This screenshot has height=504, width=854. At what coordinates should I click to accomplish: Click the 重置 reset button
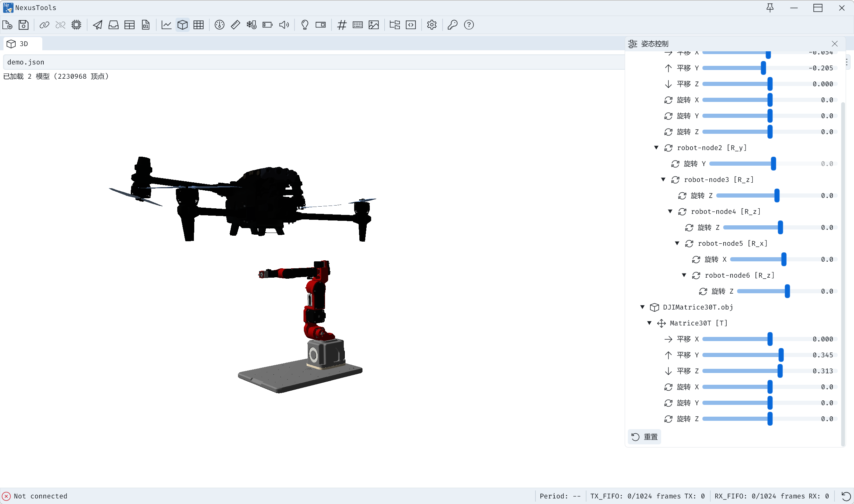644,437
